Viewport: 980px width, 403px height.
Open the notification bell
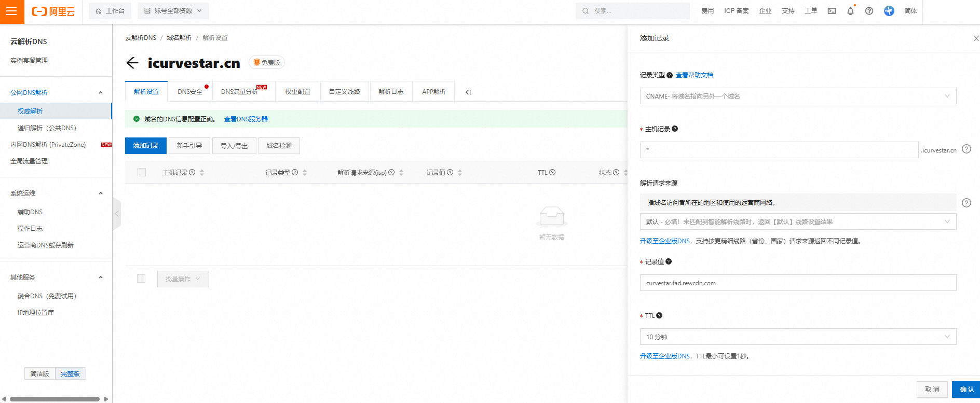tap(850, 11)
